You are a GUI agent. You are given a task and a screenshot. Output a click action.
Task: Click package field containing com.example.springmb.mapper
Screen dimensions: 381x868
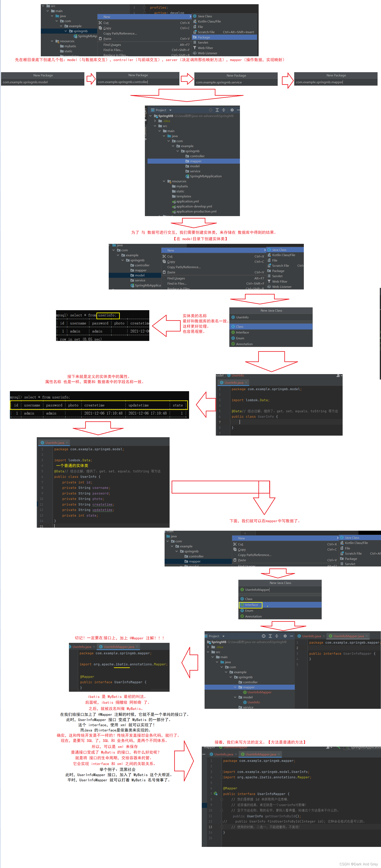(336, 82)
